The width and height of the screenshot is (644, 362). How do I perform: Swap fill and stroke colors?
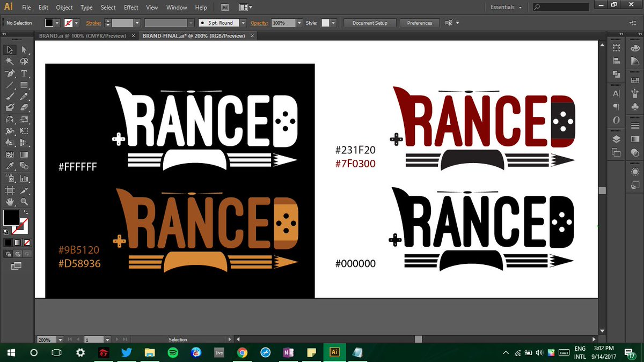point(25,213)
